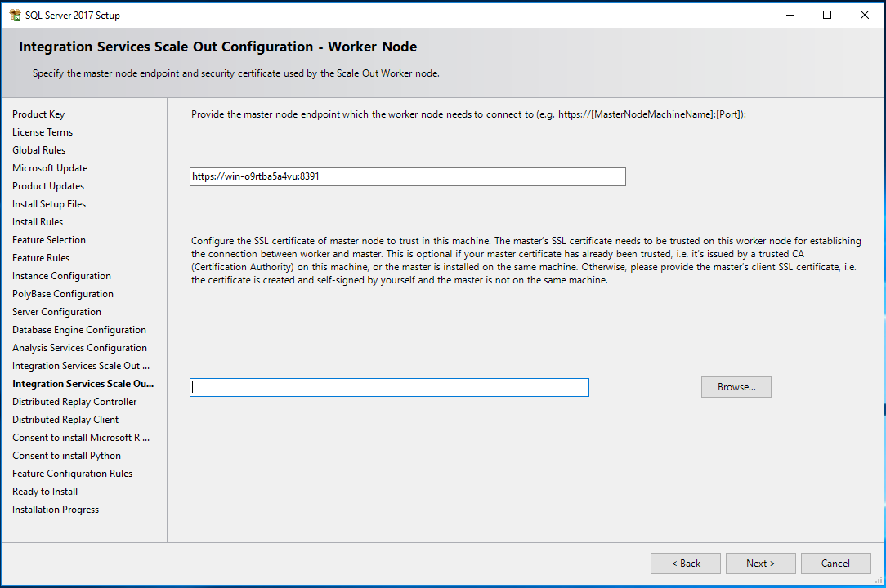
Task: Click the master node endpoint text field
Action: point(407,176)
